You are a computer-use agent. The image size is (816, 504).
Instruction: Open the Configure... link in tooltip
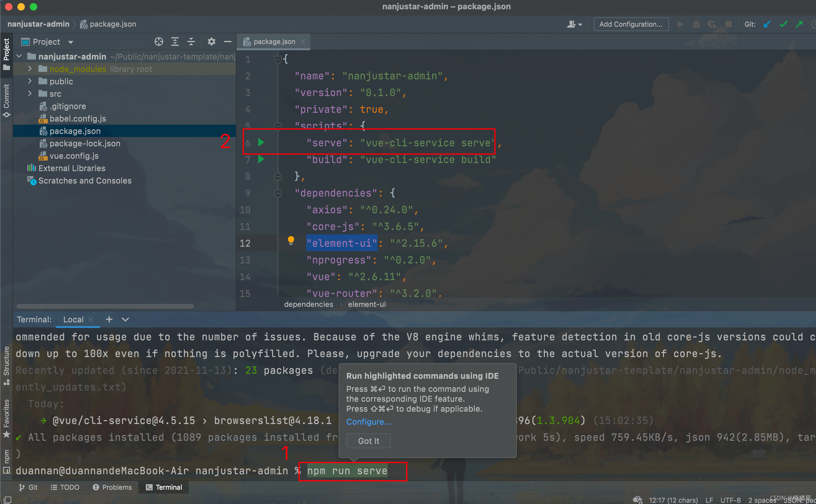368,422
